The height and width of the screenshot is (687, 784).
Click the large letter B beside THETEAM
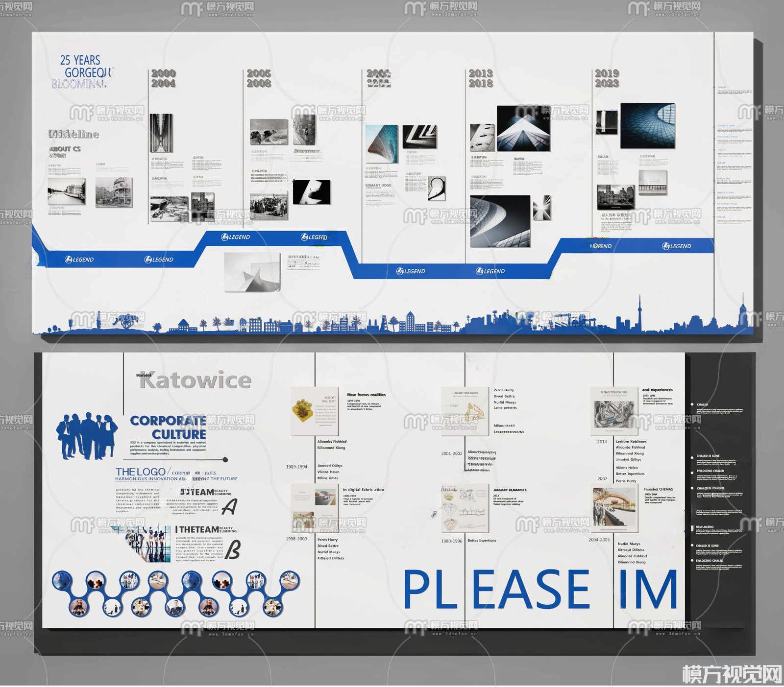pos(232,549)
